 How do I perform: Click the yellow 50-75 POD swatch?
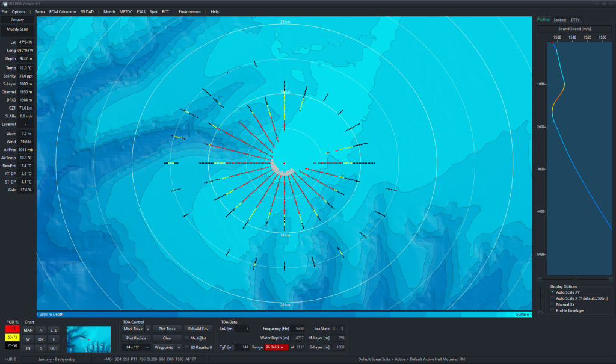point(12,337)
